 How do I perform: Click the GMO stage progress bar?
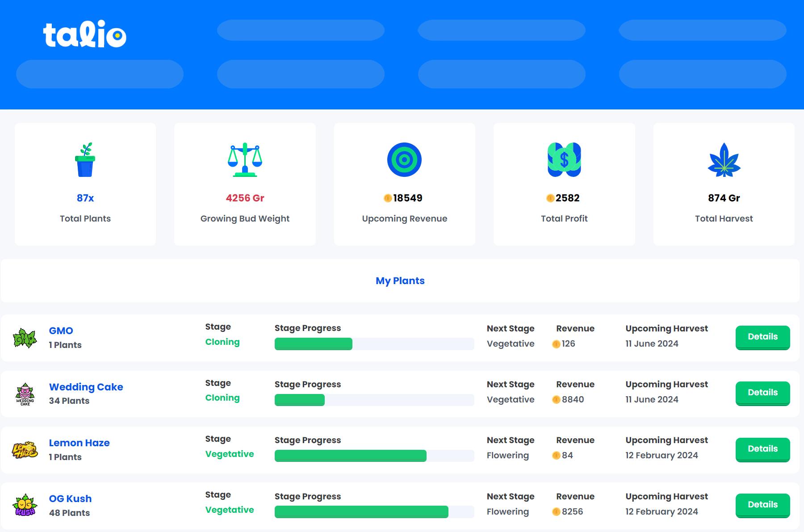click(x=374, y=344)
